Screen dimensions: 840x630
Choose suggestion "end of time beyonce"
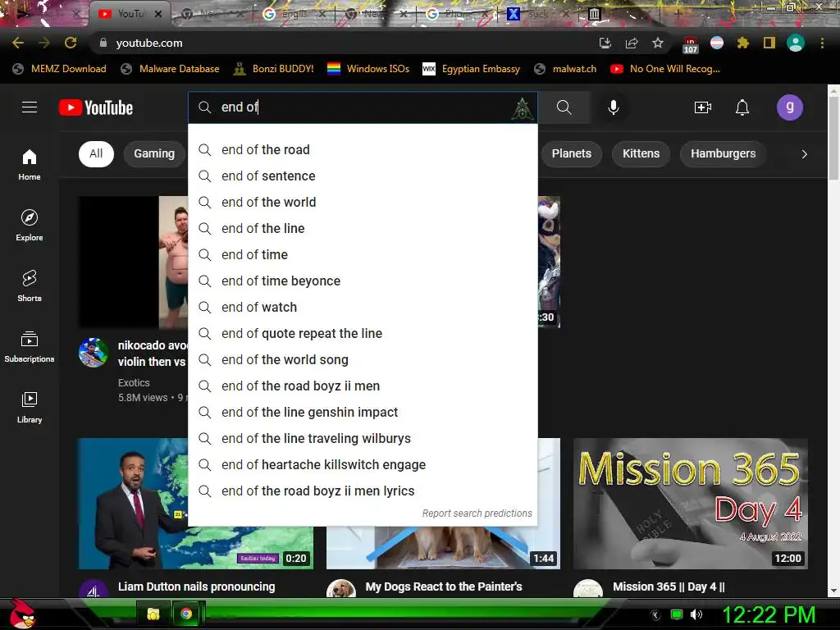(363, 281)
